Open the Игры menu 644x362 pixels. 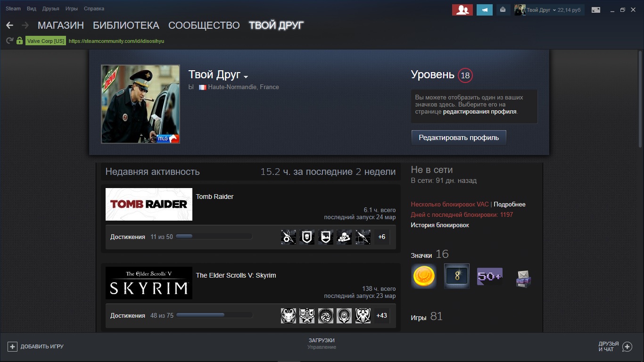click(x=72, y=8)
